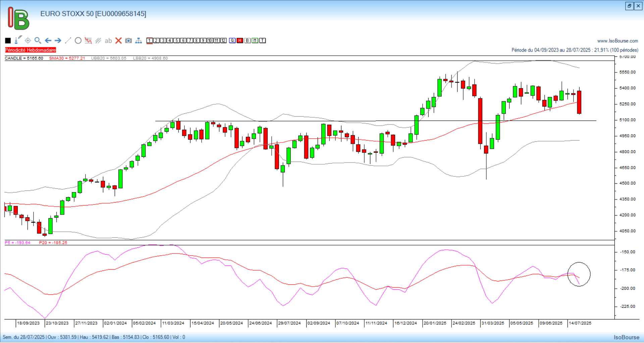
Task: Click the P5 = -193.64 indicator label
Action: pos(17,243)
